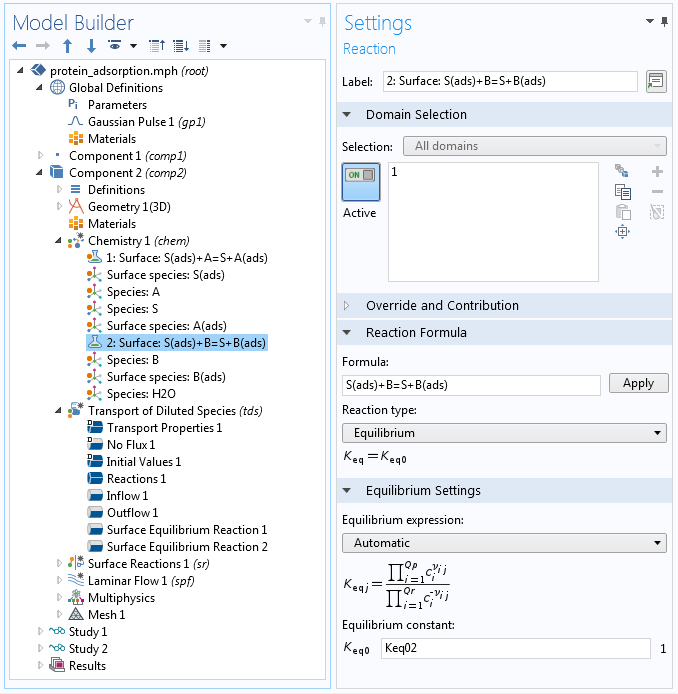Viewport: 678px width, 694px height.
Task: Click the Expand All toolbar icon
Action: (x=181, y=46)
